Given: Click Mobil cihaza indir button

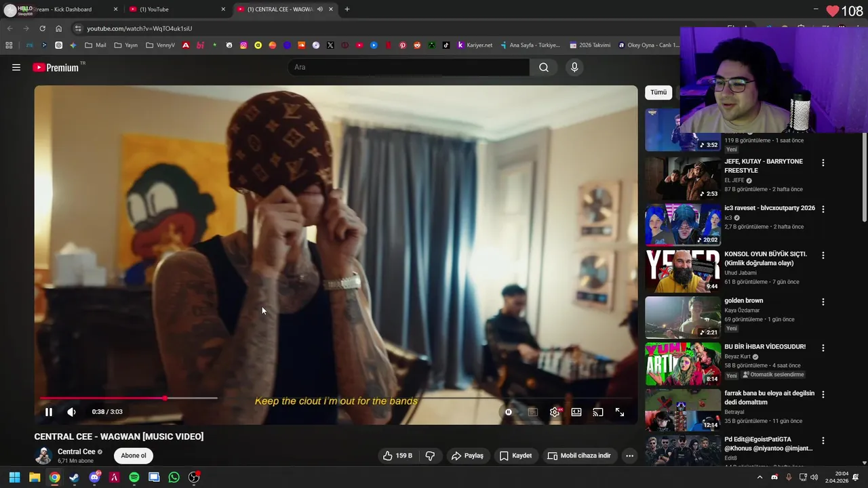Looking at the screenshot, I should click(x=579, y=455).
